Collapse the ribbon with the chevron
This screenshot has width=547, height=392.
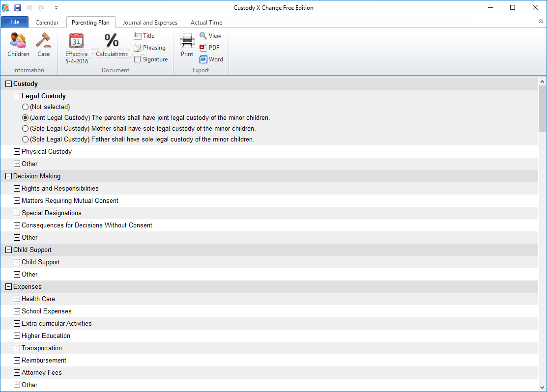(x=541, y=21)
